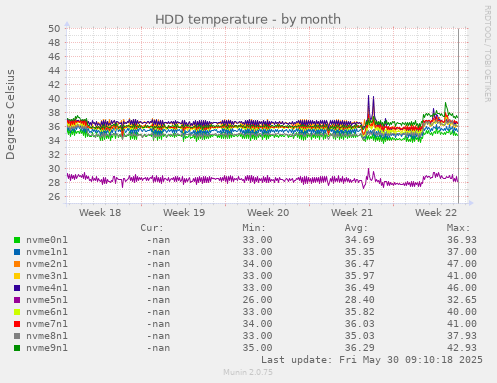Click the nvme9n1 dark green legend swatch

17,348
